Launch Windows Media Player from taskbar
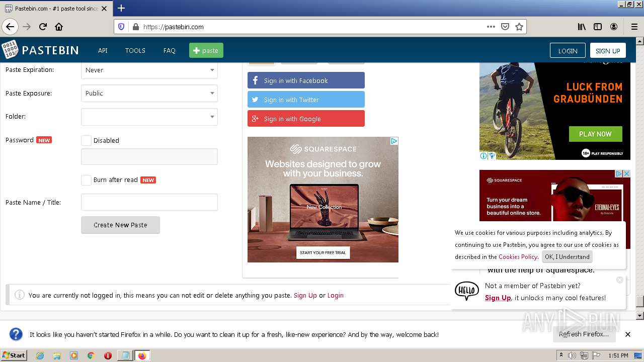 click(x=74, y=355)
